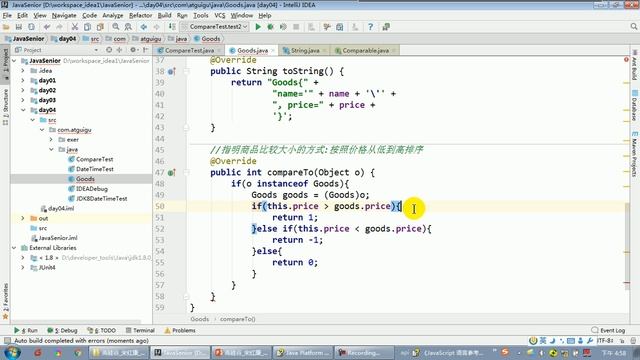Click the Undo arrow icon
The width and height of the screenshot is (640, 360).
[x=47, y=27]
